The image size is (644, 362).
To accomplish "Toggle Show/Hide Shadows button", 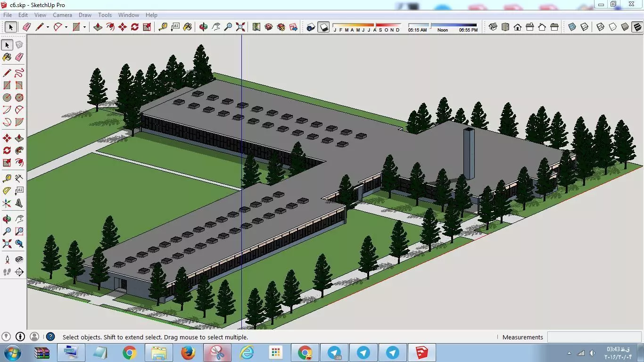I will click(x=323, y=27).
